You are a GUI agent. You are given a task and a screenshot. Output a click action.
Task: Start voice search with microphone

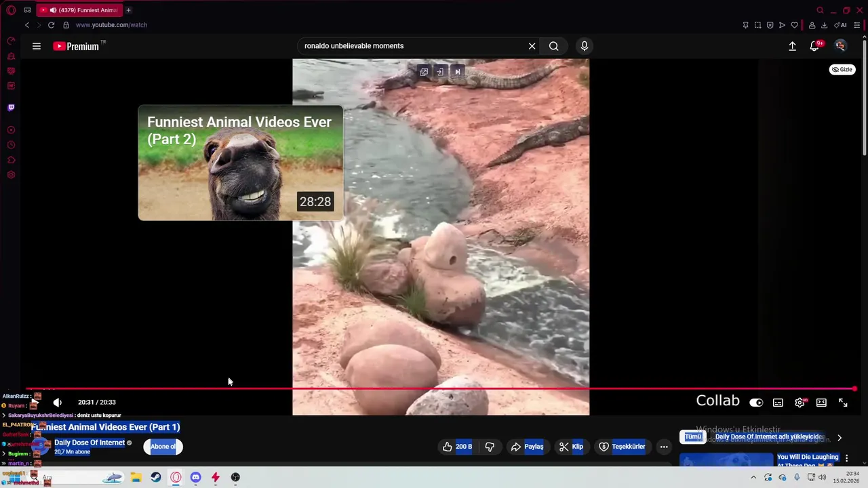[585, 46]
